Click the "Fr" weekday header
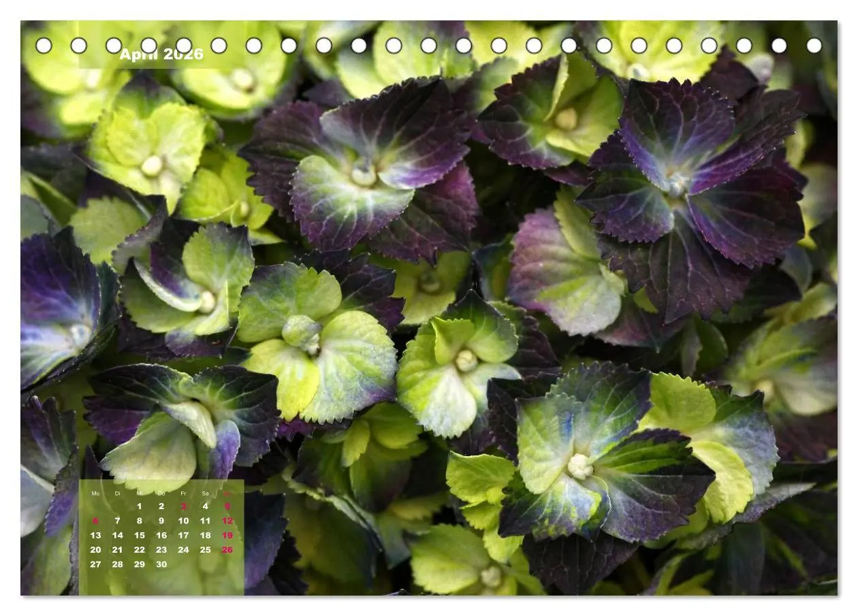This screenshot has height=616, width=858. [183, 493]
